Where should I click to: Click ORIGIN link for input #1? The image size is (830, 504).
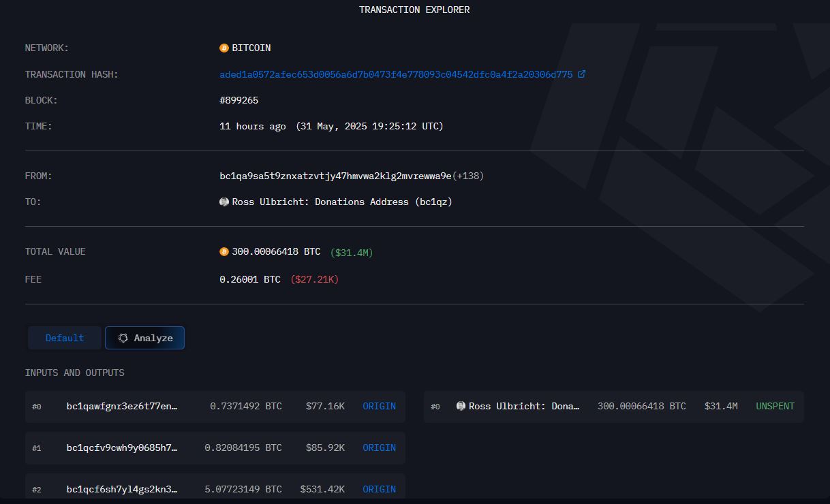point(379,447)
